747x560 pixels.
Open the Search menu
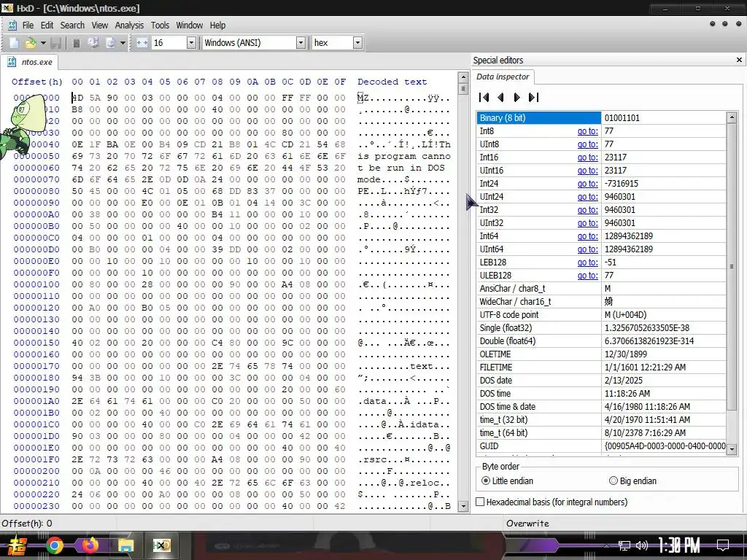(72, 26)
